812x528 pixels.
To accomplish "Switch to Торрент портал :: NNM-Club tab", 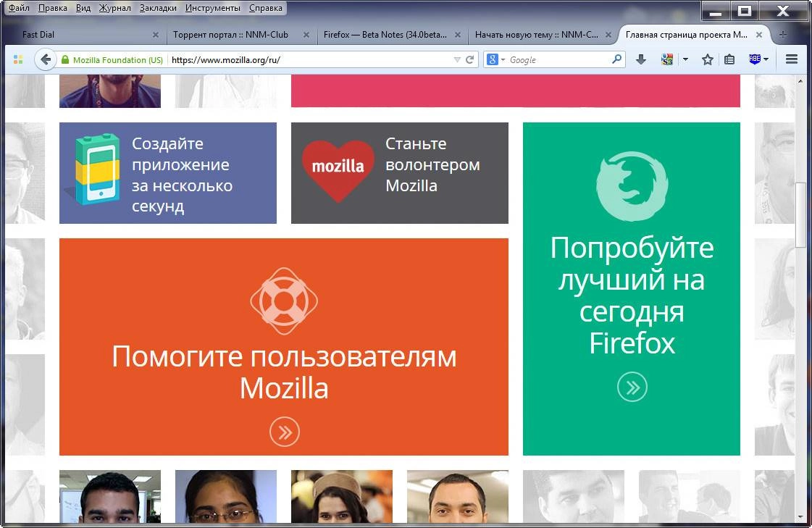I will (240, 35).
